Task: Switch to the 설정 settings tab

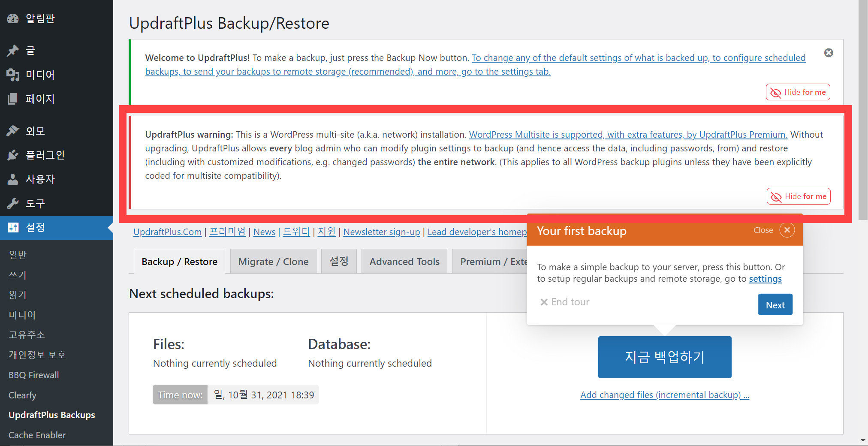Action: click(339, 261)
